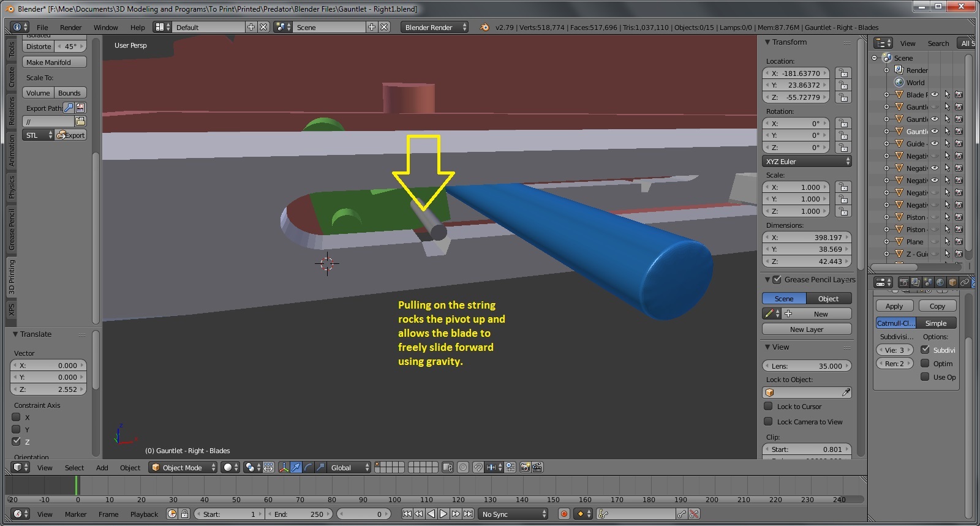Enable Lock Camera to View checkbox
This screenshot has height=526, width=980.
click(768, 422)
